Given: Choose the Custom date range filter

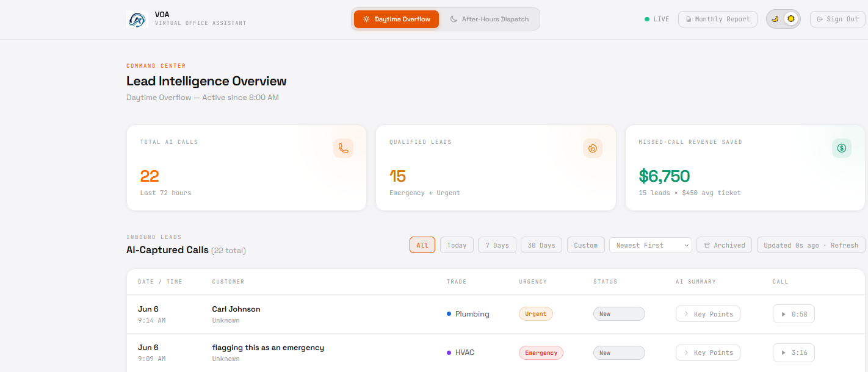Looking at the screenshot, I should [586, 245].
